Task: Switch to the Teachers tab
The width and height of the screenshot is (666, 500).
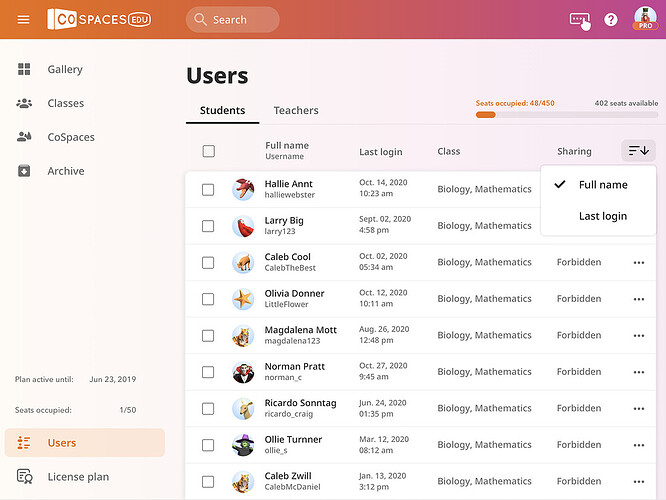Action: point(296,110)
